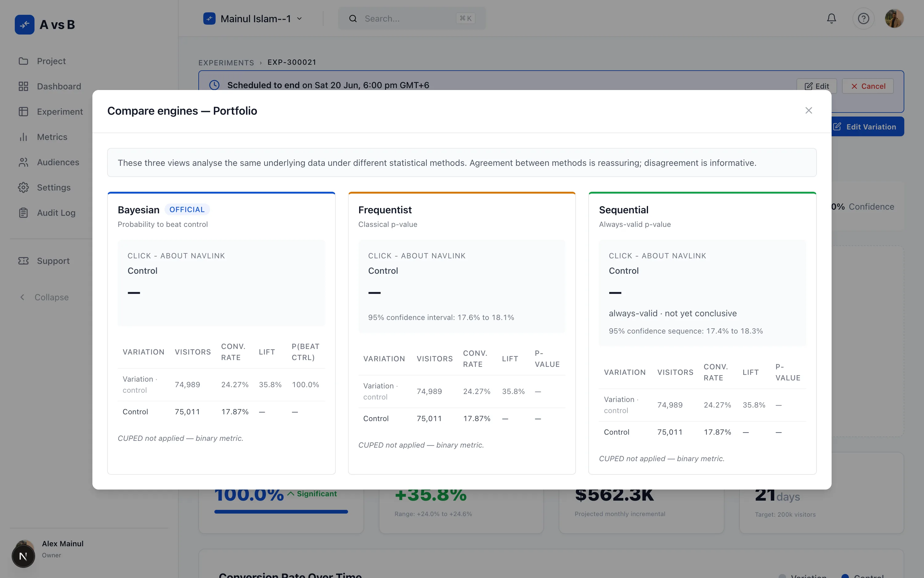Click the Audit Log clipboard icon

pyautogui.click(x=23, y=212)
